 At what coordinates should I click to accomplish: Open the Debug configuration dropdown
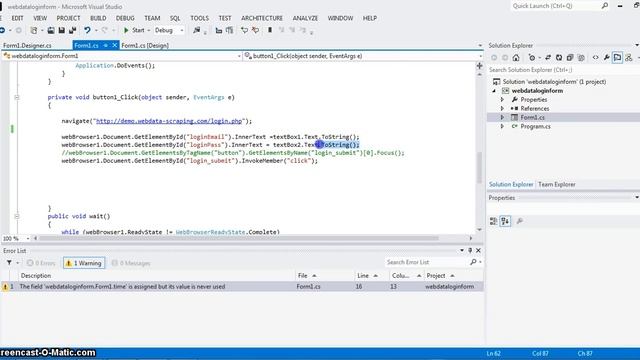click(169, 30)
